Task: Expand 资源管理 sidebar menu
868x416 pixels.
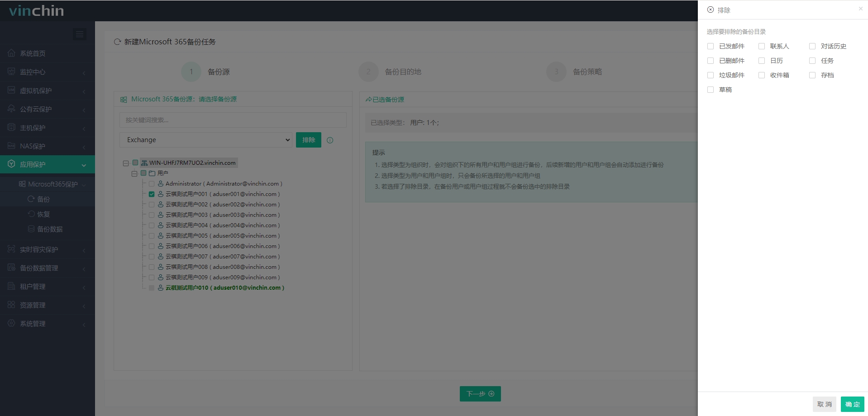Action: tap(48, 305)
